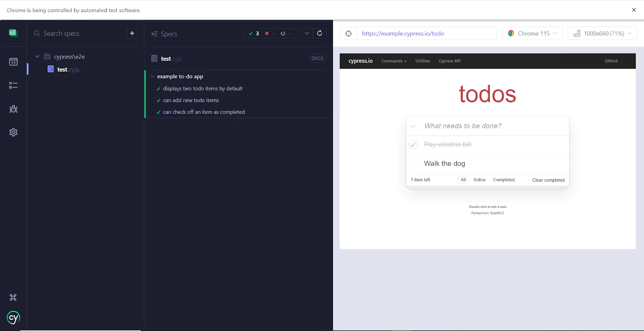This screenshot has width=644, height=331.
Task: Click the '1 item left' counter
Action: pos(420,180)
